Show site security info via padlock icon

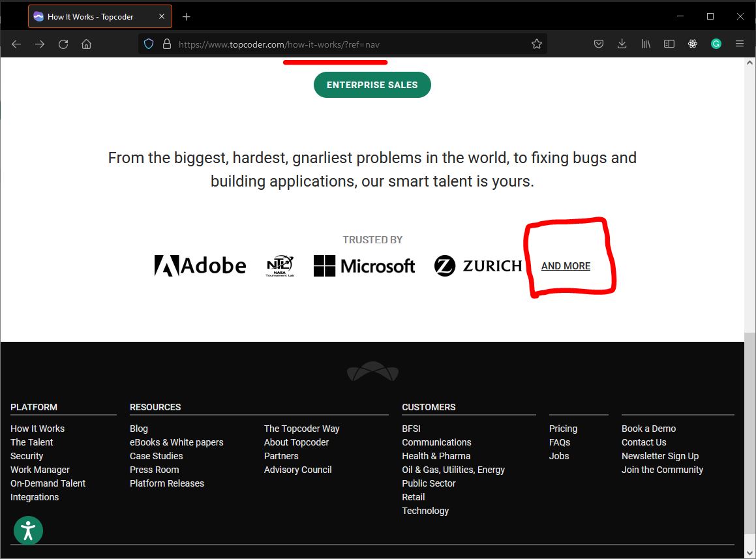tap(167, 44)
